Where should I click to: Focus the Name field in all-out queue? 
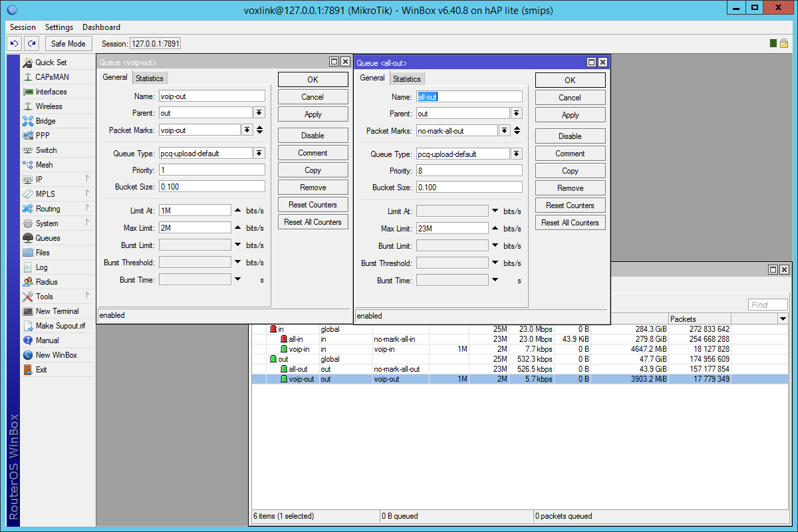tap(469, 96)
